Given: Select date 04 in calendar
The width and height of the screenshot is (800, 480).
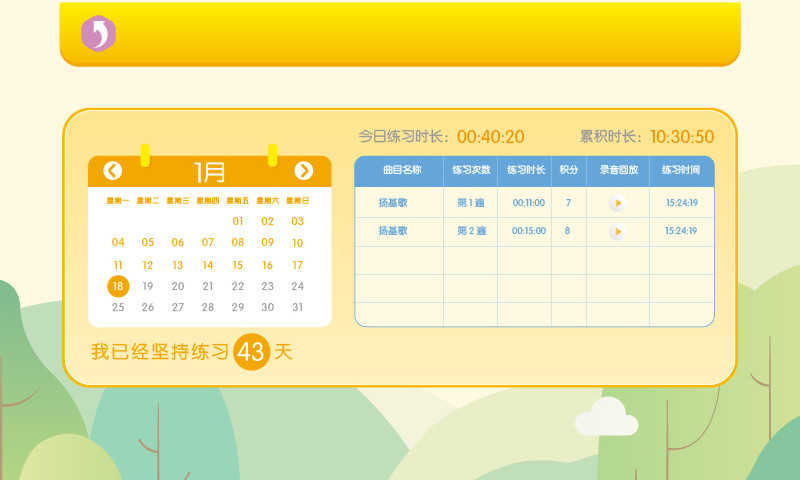Looking at the screenshot, I should tap(118, 243).
